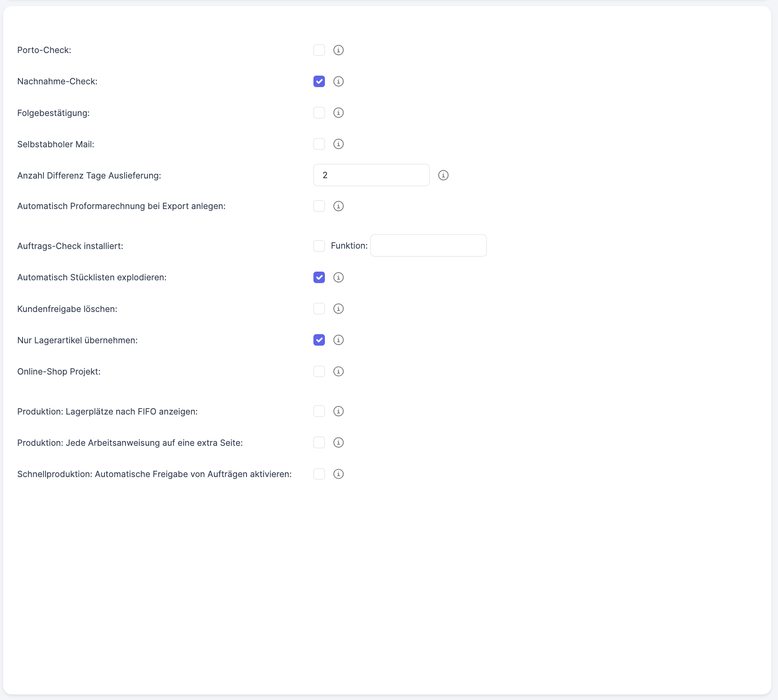Show info for Selbstabholer Mail

point(338,144)
